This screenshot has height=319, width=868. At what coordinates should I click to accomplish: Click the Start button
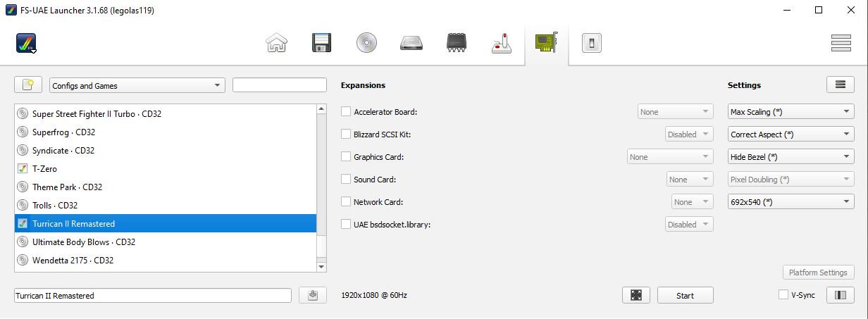(686, 295)
